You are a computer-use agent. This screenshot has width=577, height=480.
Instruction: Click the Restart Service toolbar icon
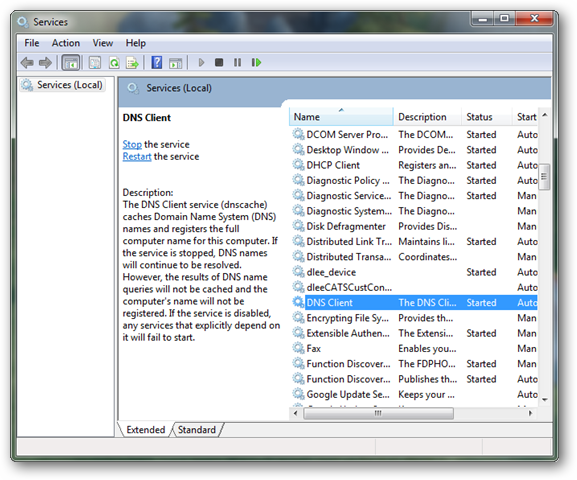pos(256,63)
